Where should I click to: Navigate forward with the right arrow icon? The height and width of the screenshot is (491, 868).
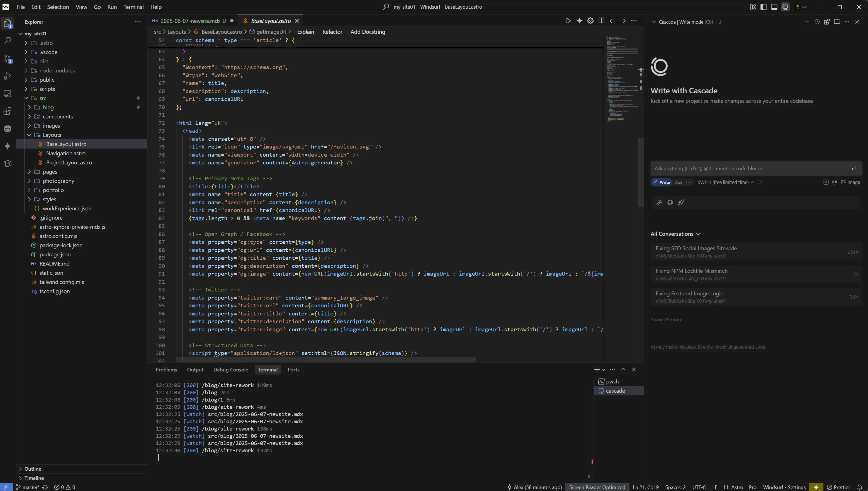[623, 21]
